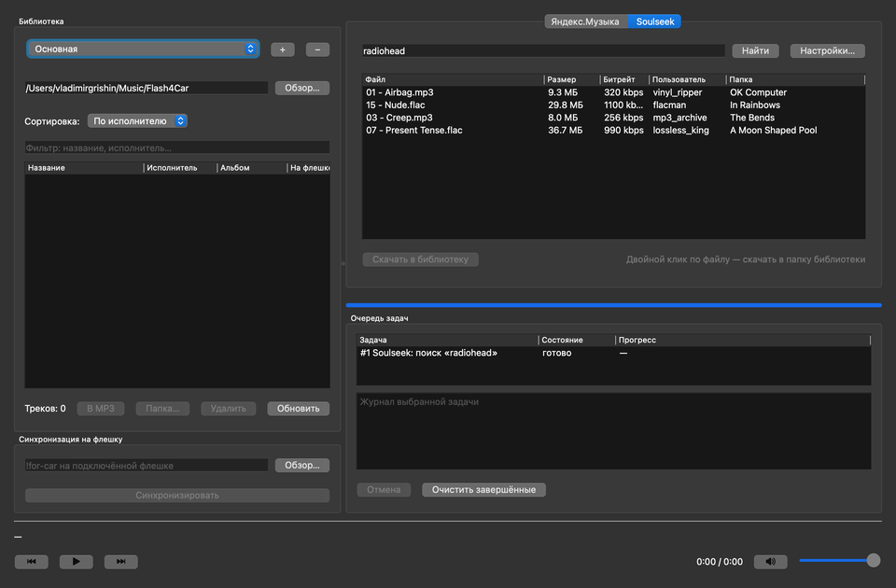This screenshot has height=588, width=896.
Task: Add a new library with the plus button
Action: 282,49
